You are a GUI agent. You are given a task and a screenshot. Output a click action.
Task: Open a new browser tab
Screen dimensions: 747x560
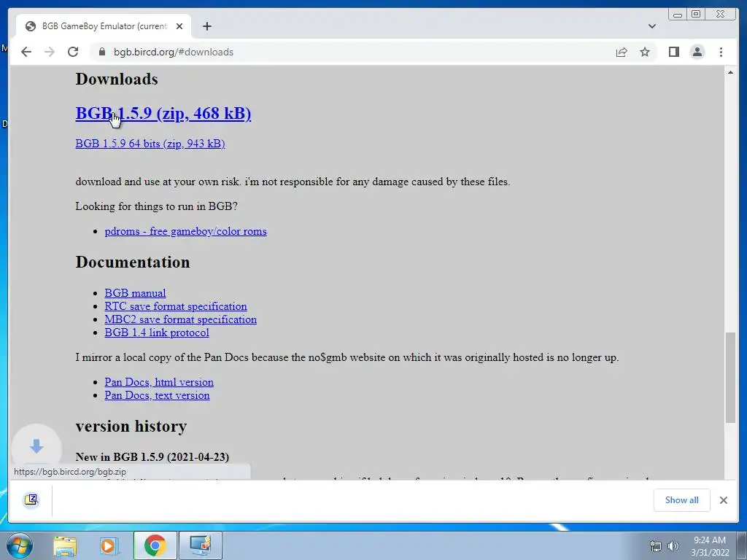pyautogui.click(x=206, y=26)
